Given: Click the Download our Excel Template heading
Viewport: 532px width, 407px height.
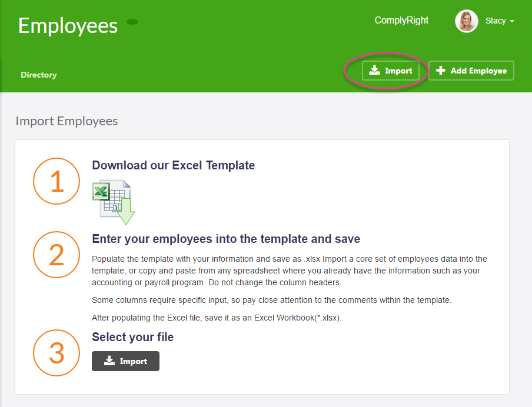Looking at the screenshot, I should coord(174,165).
